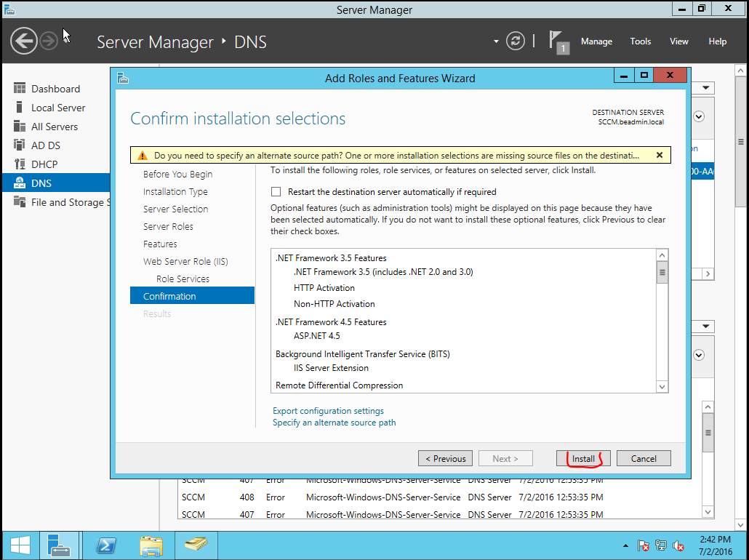Go to Server Selection step

[175, 209]
